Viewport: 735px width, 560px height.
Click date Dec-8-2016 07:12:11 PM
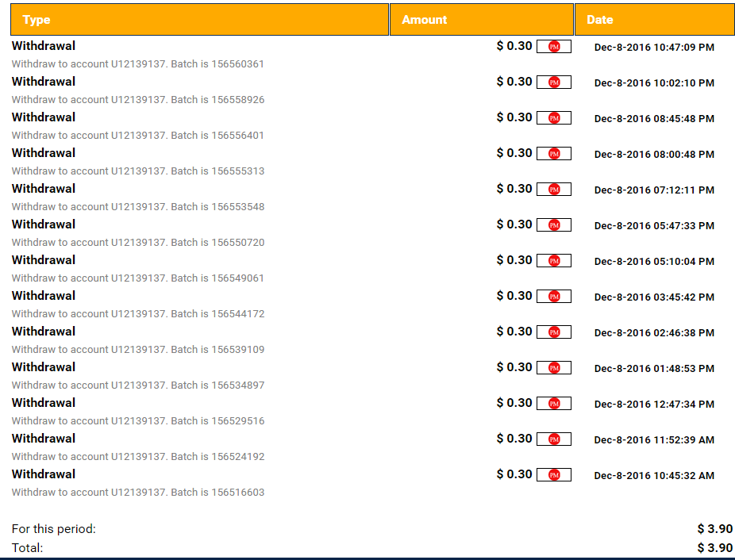654,190
